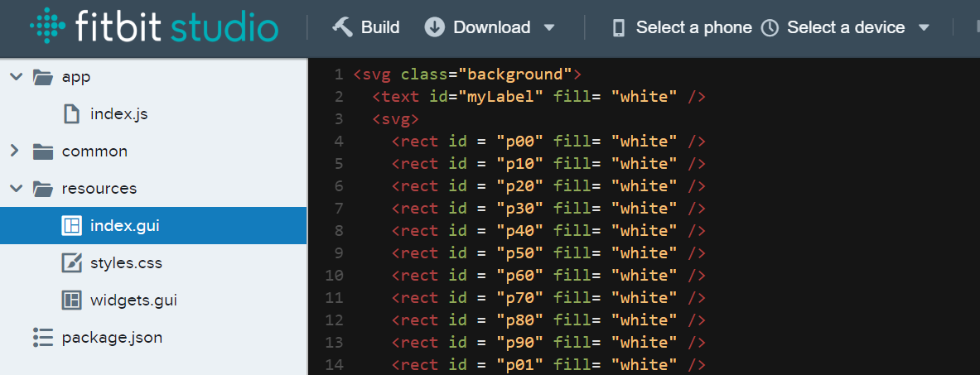Choose Select a phone
The height and width of the screenshot is (375, 980).
tap(693, 27)
